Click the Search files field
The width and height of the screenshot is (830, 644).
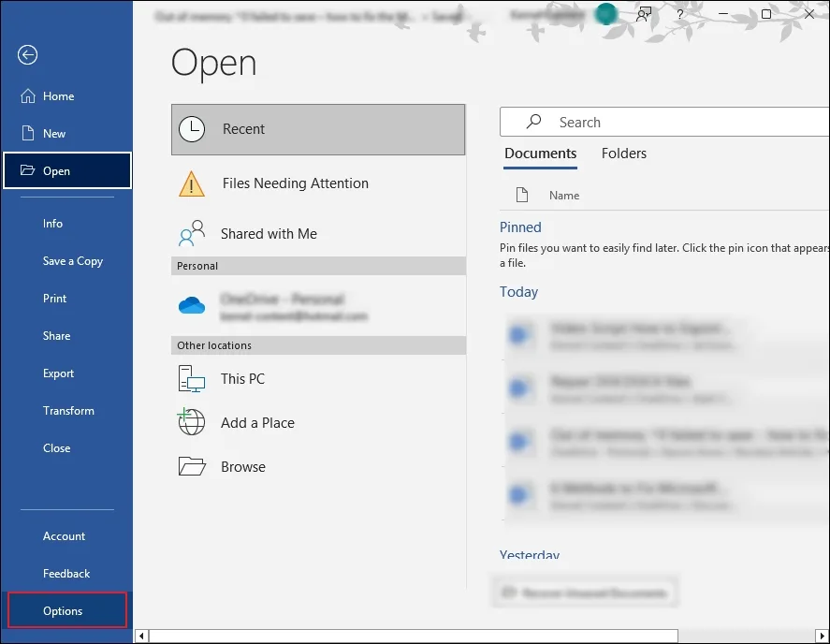click(x=664, y=123)
